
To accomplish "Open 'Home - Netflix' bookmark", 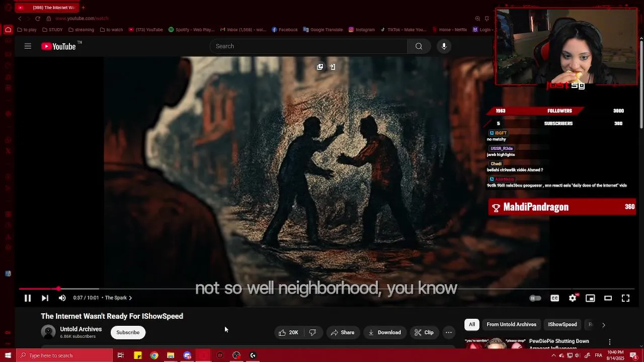I will [x=449, y=30].
